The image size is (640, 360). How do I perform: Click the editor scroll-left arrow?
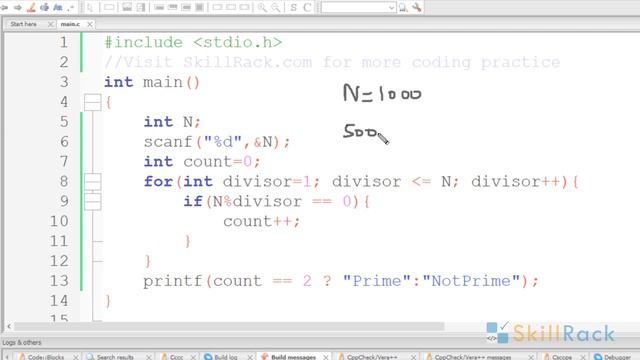point(9,327)
